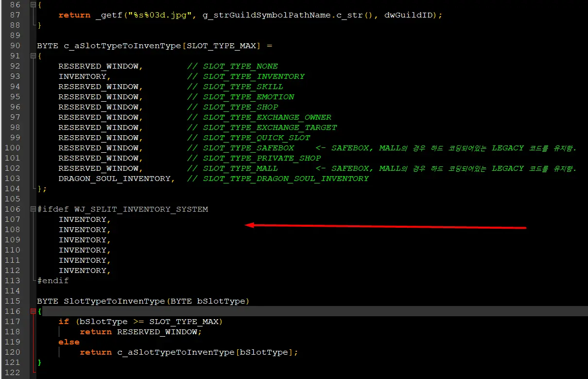The height and width of the screenshot is (379, 588).
Task: Click line number 90 in the margin
Action: click(x=15, y=46)
